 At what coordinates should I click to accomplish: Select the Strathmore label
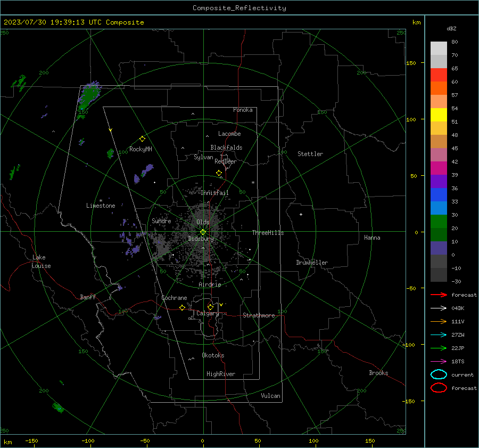pyautogui.click(x=259, y=315)
